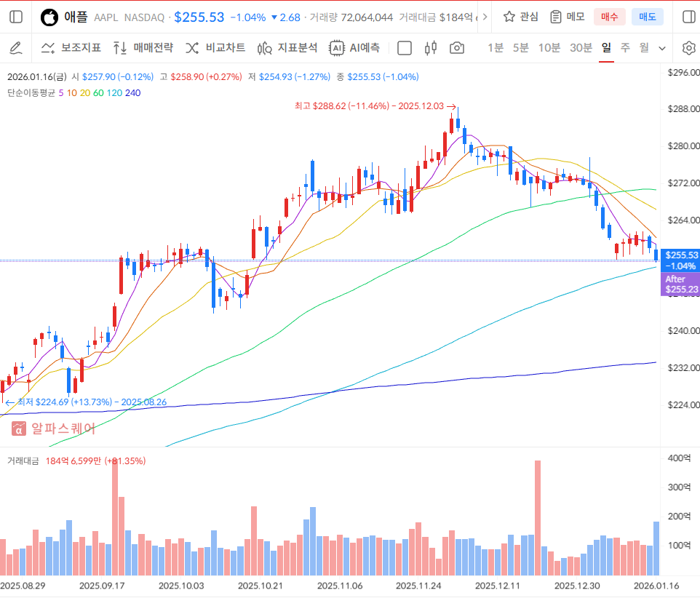Toggle the right sidebar panel icon
This screenshot has width=700, height=598.
click(x=687, y=17)
